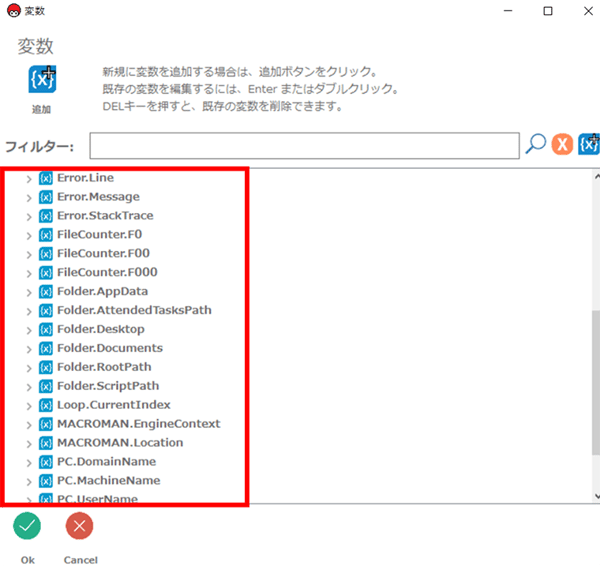Click the variable icon next to Loop.CurrentIndex
The height and width of the screenshot is (566, 600).
(46, 405)
